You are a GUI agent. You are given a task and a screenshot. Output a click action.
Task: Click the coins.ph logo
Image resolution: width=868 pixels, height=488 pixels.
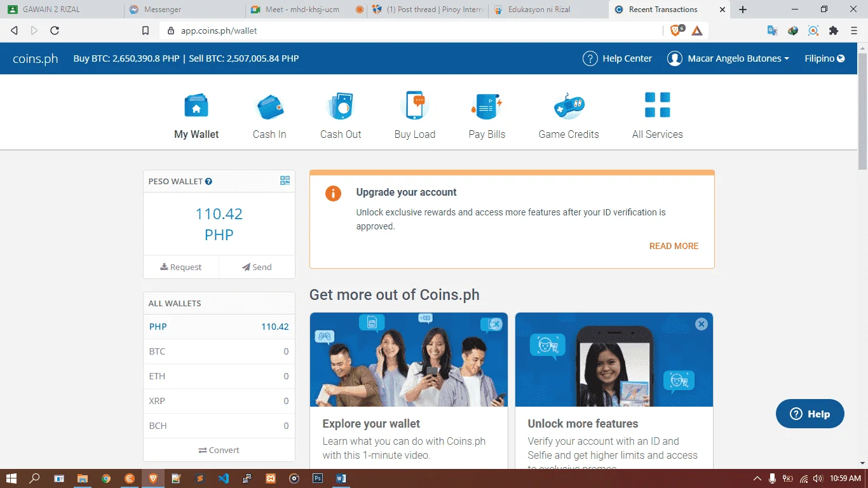tap(36, 58)
